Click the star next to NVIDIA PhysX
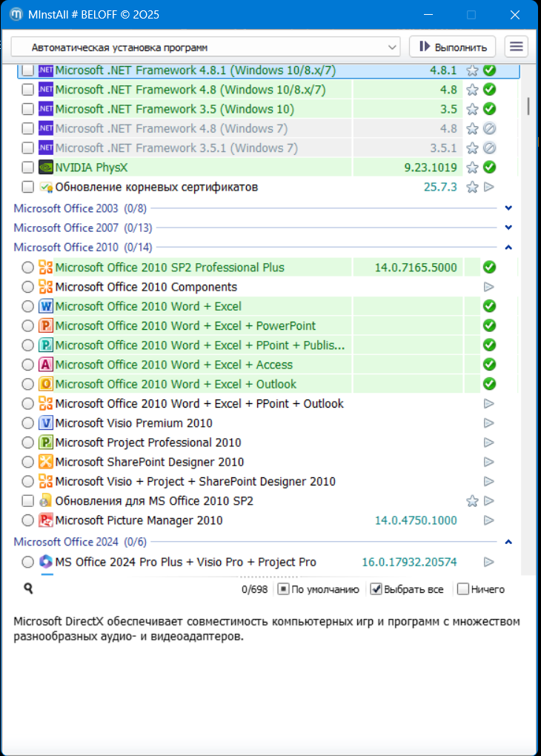This screenshot has height=756, width=541. (x=472, y=168)
